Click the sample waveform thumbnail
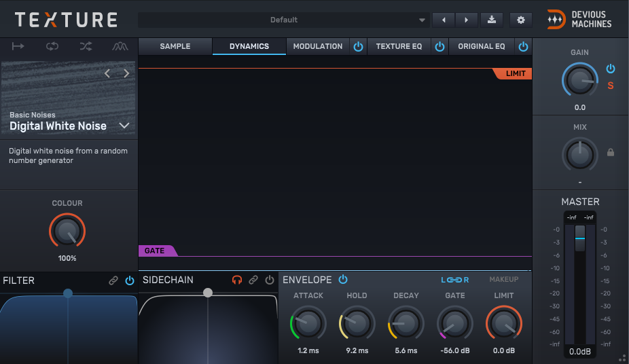Screen dimensions: 629x364 click(x=68, y=97)
